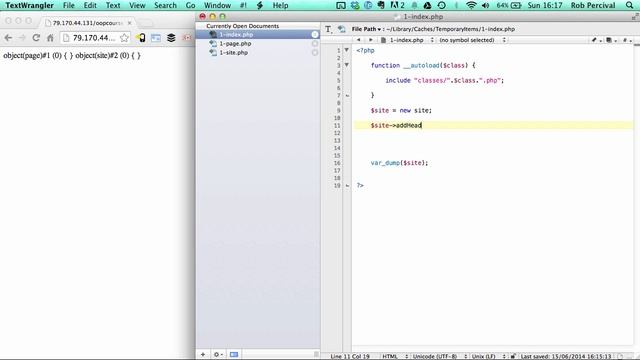The image size is (640, 360).
Task: Open Spotlight search magnifier
Action: [629, 5]
